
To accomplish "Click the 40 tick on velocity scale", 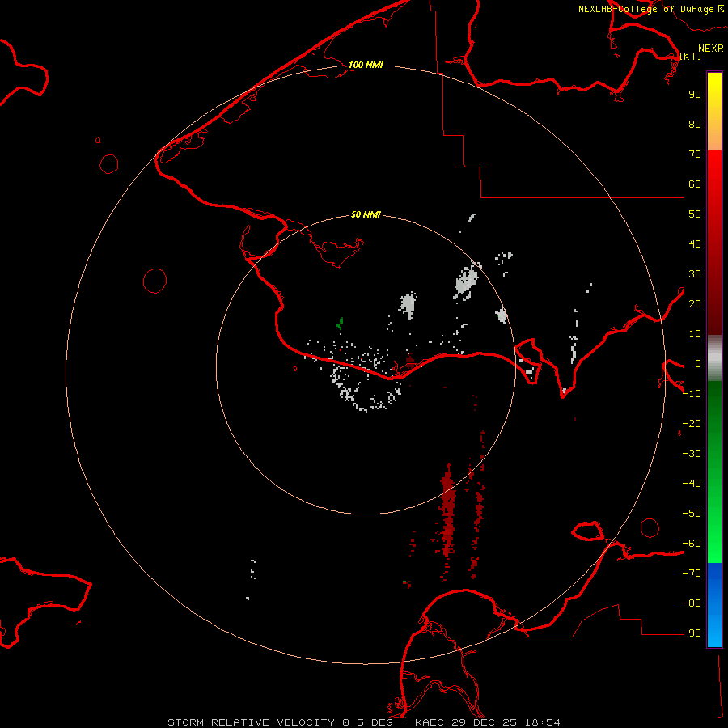I will tap(695, 243).
